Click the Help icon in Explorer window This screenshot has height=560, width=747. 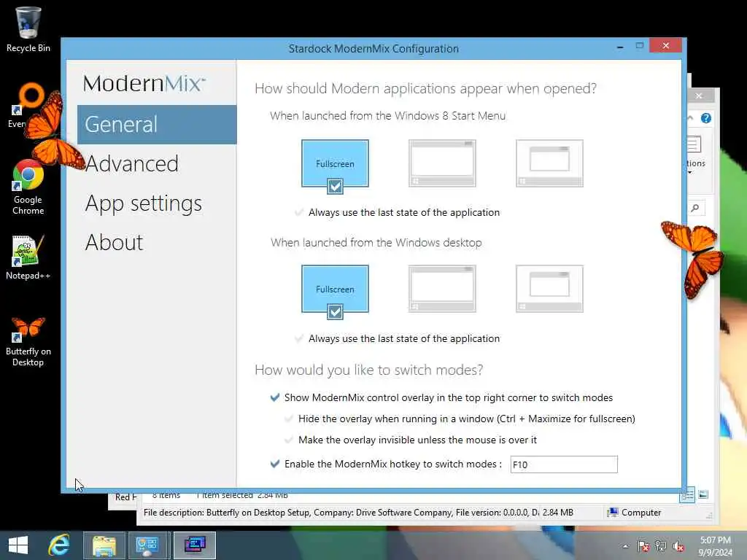click(705, 118)
